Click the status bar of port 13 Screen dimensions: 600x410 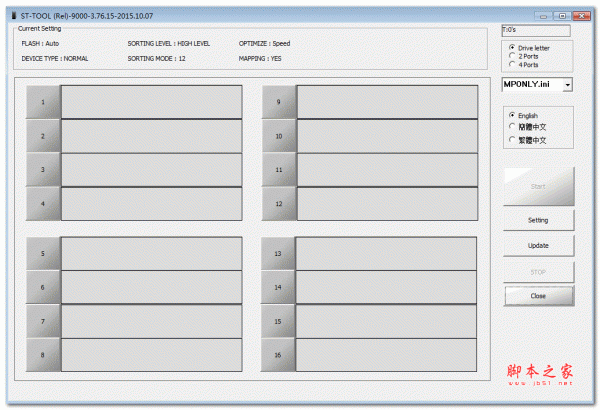pyautogui.click(x=386, y=253)
